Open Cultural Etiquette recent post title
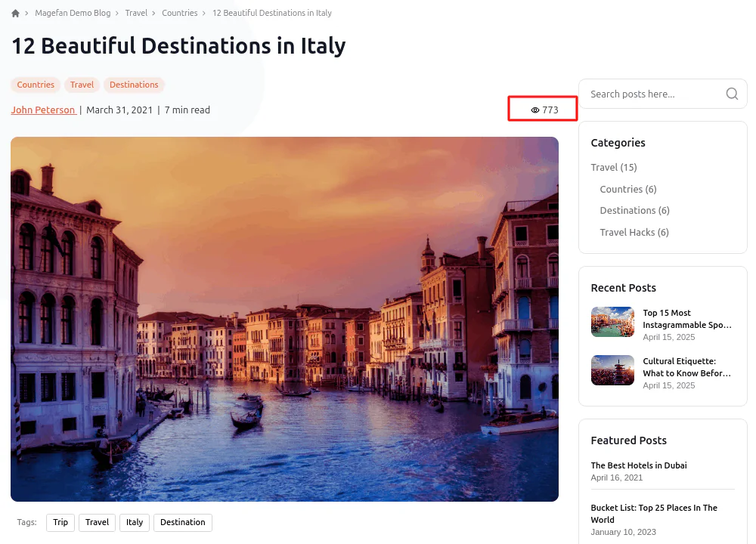Screen dimensions: 756x544 (x=686, y=367)
